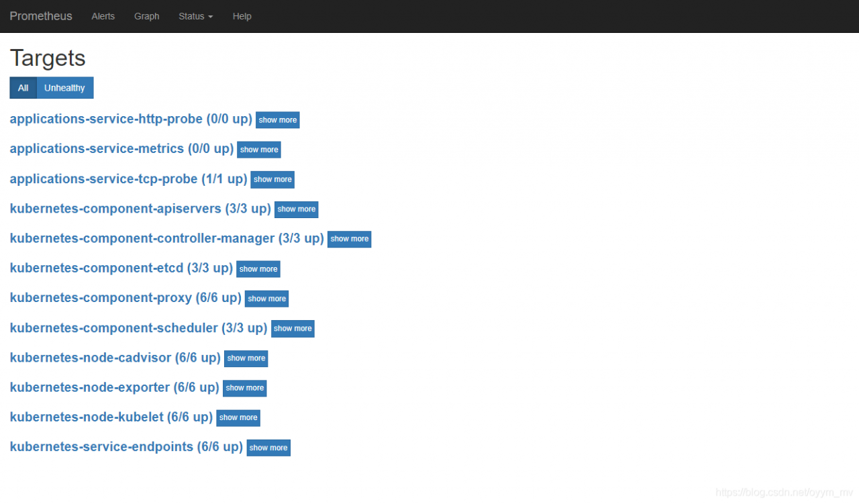
Task: Click kubernetes-node-exporter (6/6 up) heading
Action: 114,387
